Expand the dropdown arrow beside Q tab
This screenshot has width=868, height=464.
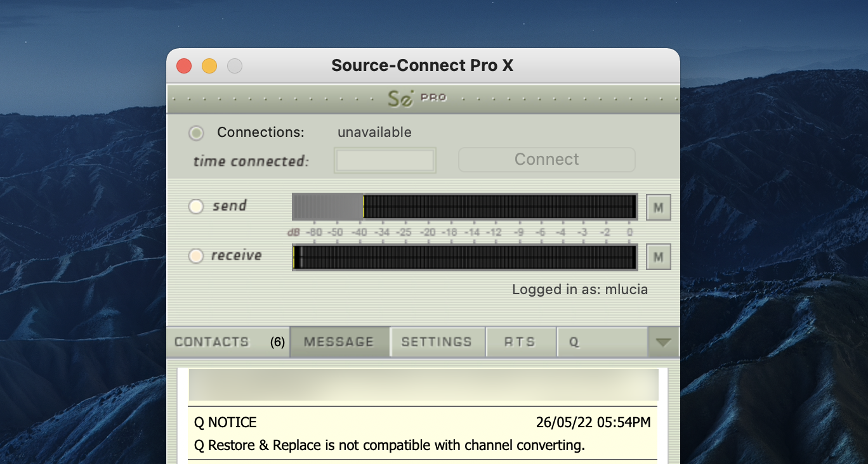click(663, 342)
